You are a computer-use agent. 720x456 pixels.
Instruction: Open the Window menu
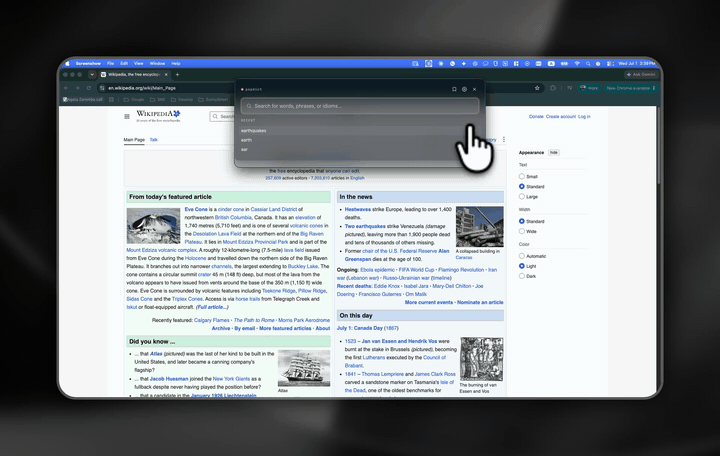pos(157,63)
